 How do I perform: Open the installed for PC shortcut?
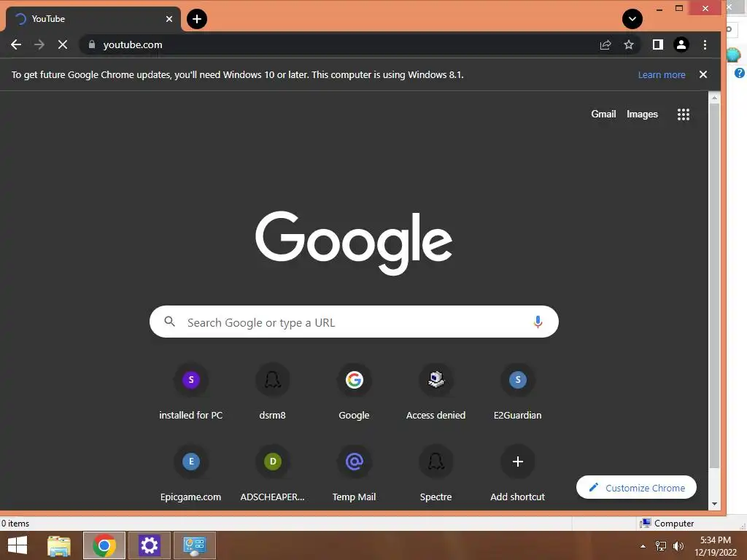point(190,392)
